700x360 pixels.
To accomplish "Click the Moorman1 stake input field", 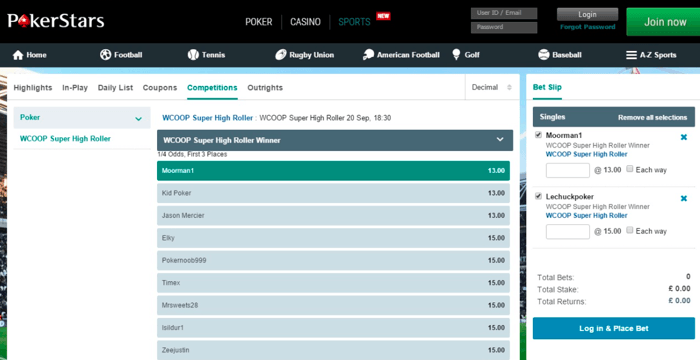I will pos(567,170).
